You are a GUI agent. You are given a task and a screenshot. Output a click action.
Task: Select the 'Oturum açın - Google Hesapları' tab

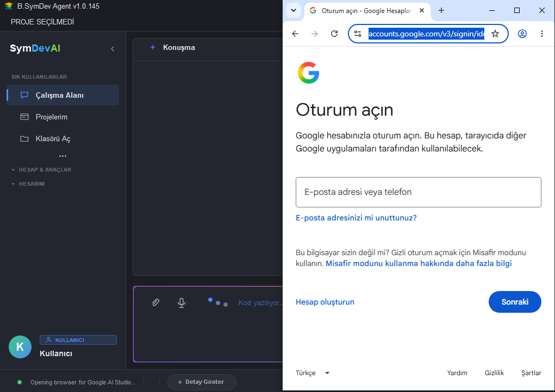click(x=367, y=11)
